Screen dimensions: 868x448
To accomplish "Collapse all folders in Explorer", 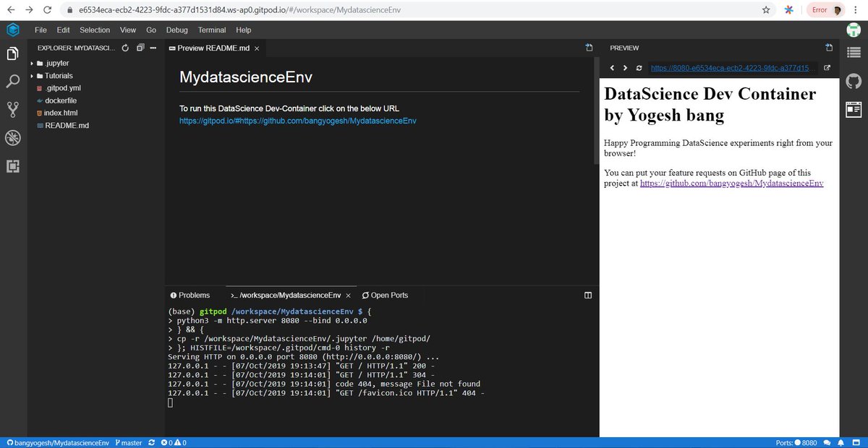I will [140, 48].
